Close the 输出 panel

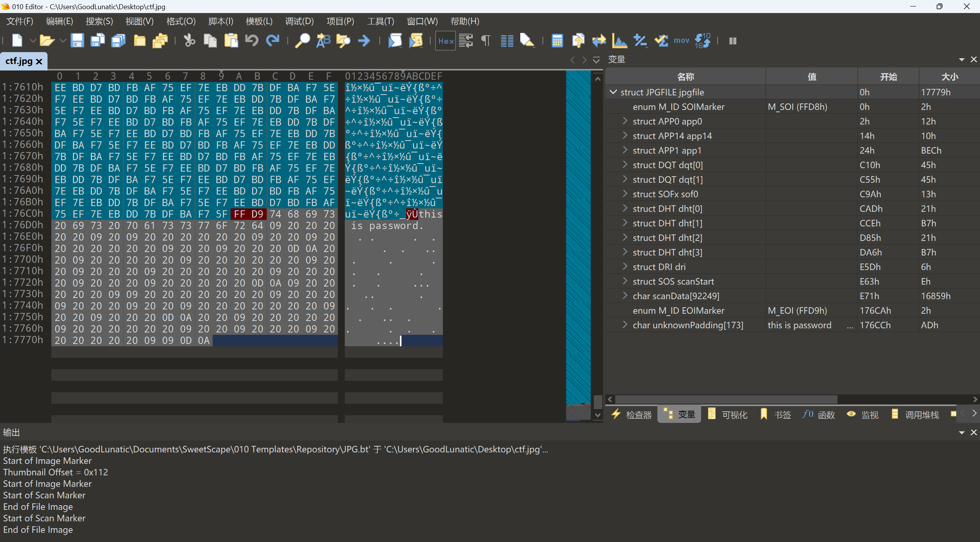tap(973, 432)
